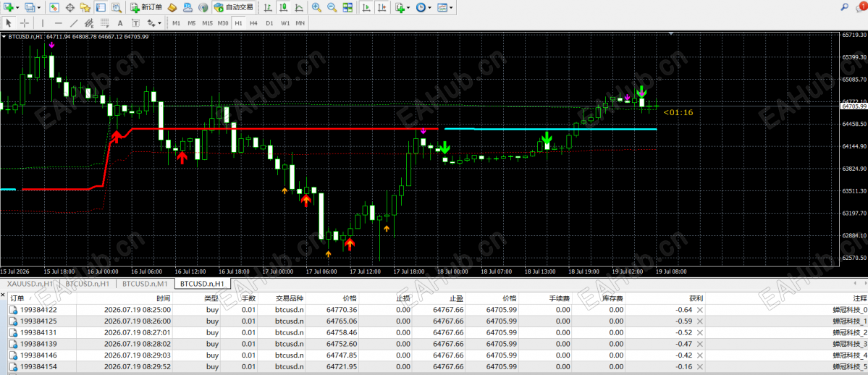The width and height of the screenshot is (868, 375).
Task: Click the add indicator icon
Action: pyautogui.click(x=400, y=8)
